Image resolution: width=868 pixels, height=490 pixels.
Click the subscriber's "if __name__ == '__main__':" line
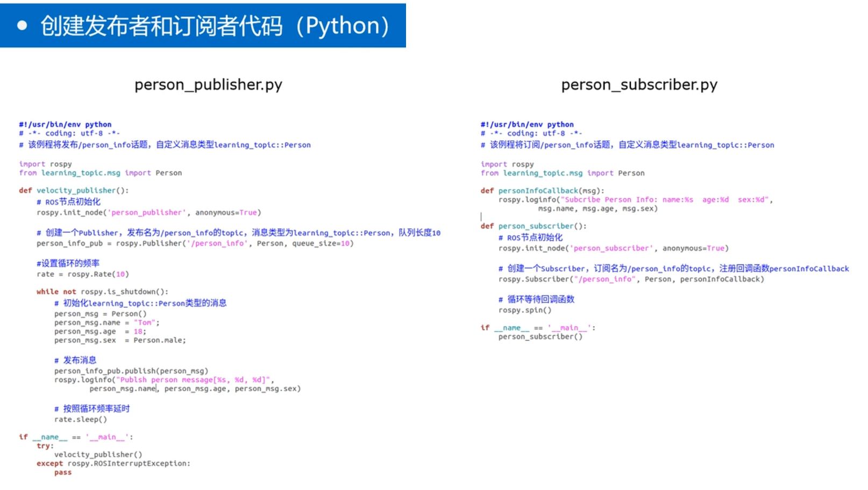click(x=538, y=328)
